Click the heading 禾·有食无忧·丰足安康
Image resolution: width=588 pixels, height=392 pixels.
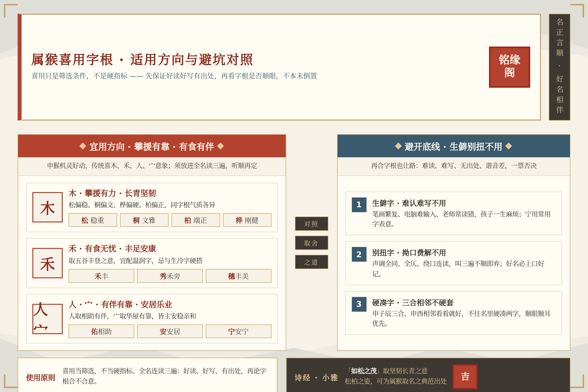click(112, 248)
